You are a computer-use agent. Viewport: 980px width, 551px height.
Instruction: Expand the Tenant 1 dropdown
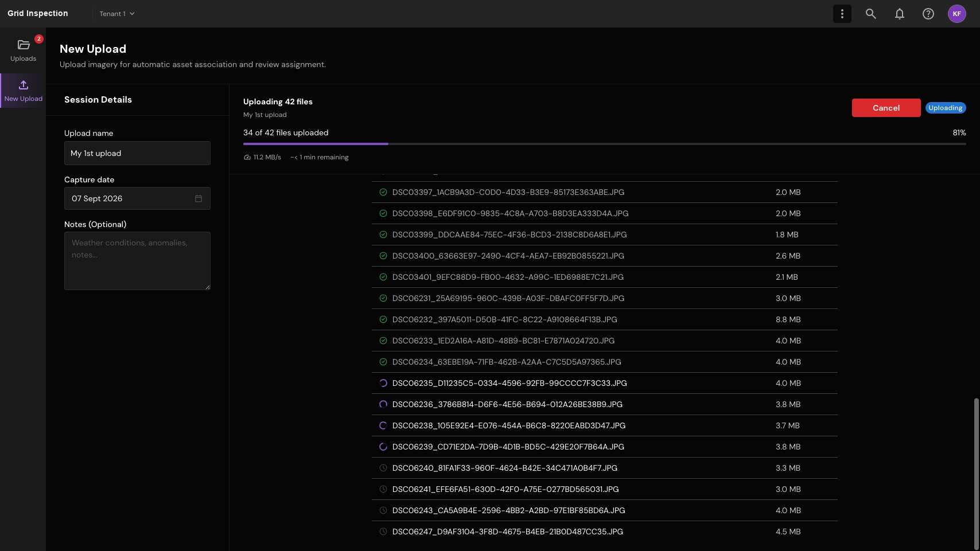[x=117, y=14]
